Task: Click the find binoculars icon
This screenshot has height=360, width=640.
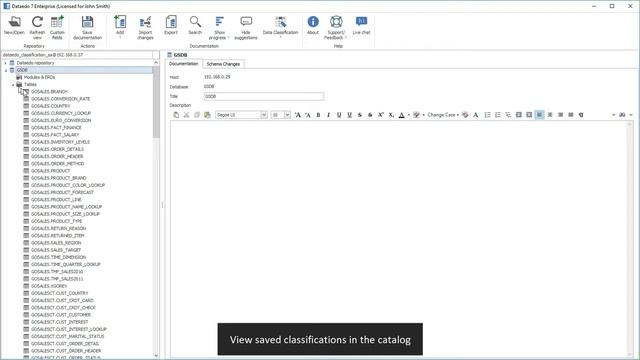Action: (x=622, y=115)
